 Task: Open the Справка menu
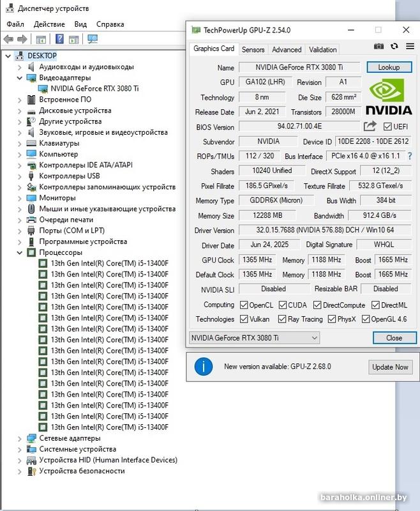tap(110, 24)
